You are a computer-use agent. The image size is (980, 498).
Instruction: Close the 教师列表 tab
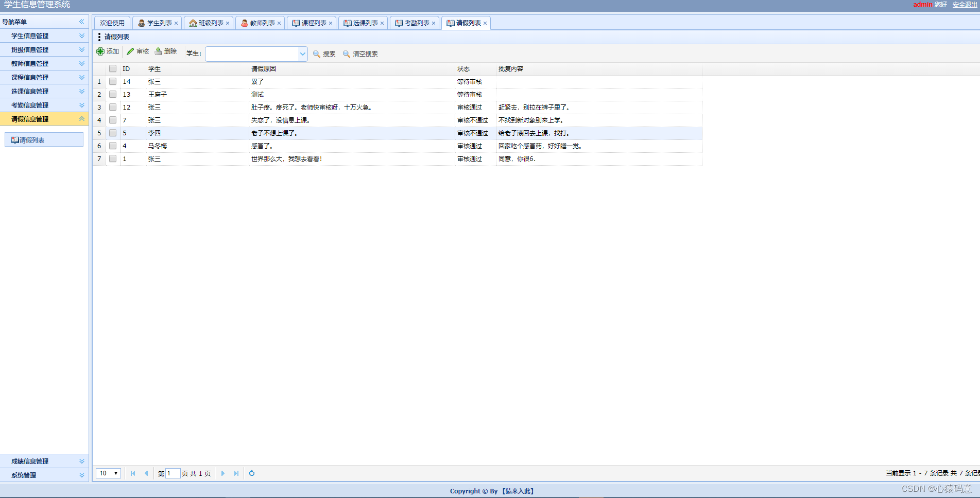pyautogui.click(x=279, y=23)
